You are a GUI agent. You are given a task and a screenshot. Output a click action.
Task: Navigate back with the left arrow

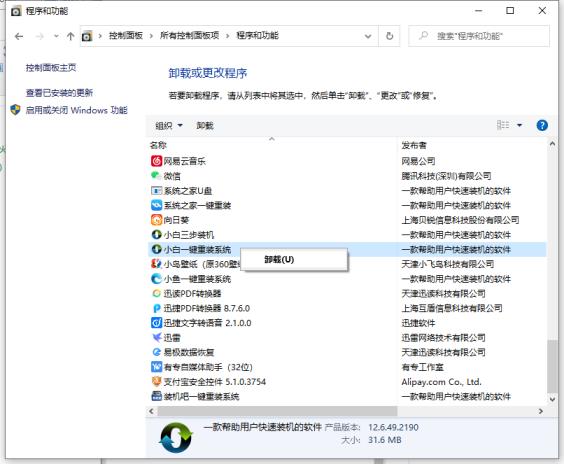[19, 36]
